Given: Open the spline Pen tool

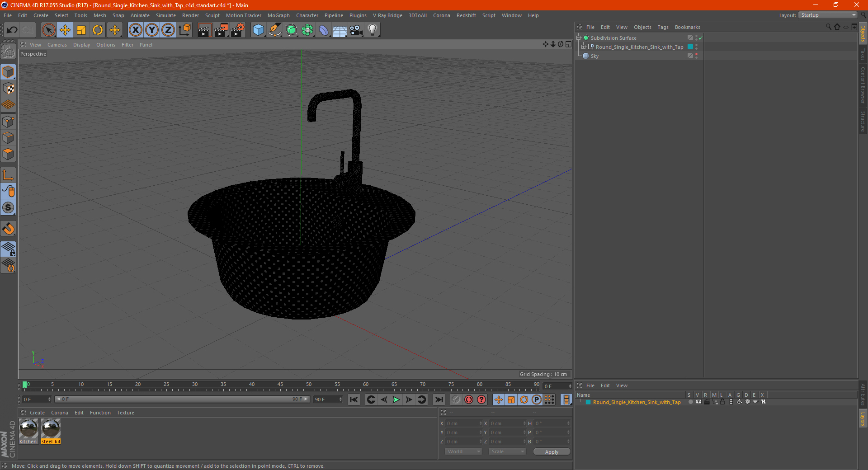Looking at the screenshot, I should click(275, 30).
